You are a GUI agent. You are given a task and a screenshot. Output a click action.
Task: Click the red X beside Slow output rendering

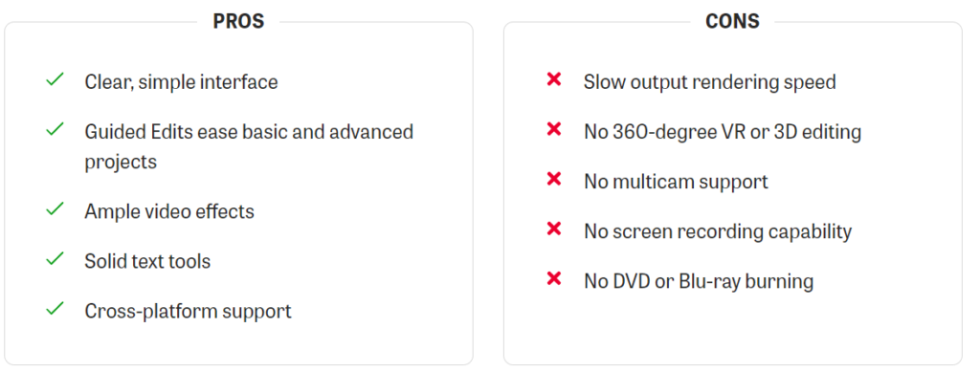coord(554,79)
